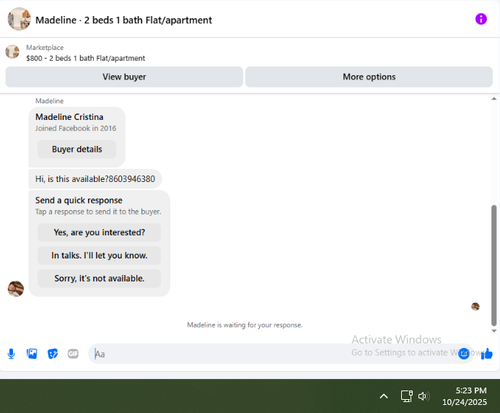Open Buyer details for Madeline Cristina
Viewport: 500px width, 413px height.
(x=77, y=149)
